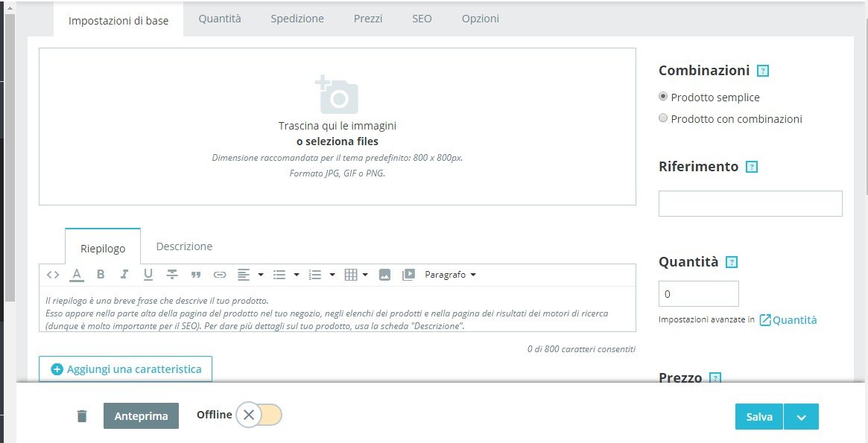Screen dimensions: 868x443
Task: Insert a hyperlink with the link icon
Action: pos(220,275)
